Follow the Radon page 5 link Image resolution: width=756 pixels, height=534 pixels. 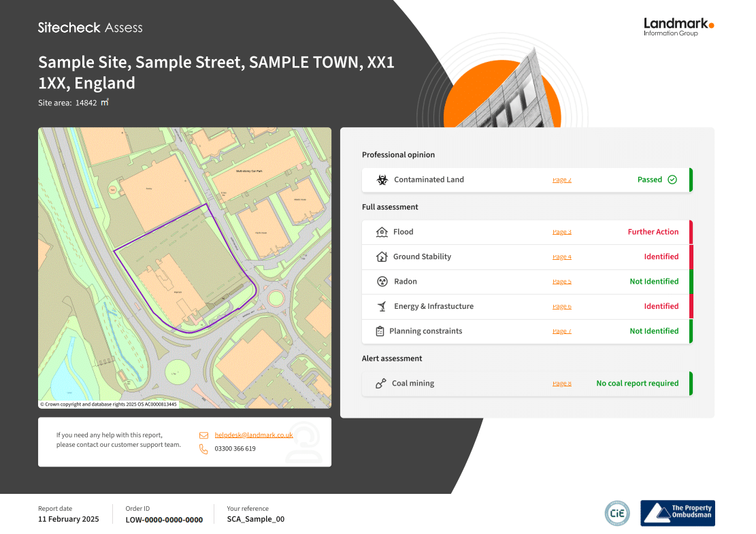click(561, 282)
